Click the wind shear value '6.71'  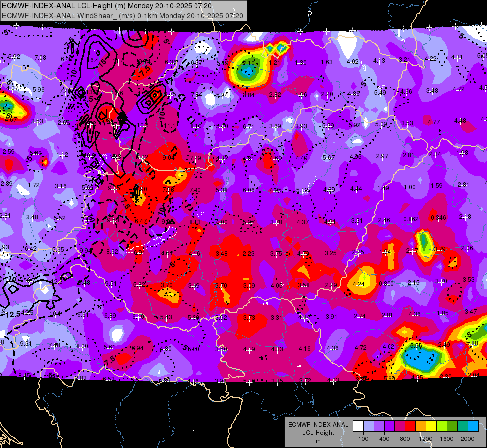point(248,126)
